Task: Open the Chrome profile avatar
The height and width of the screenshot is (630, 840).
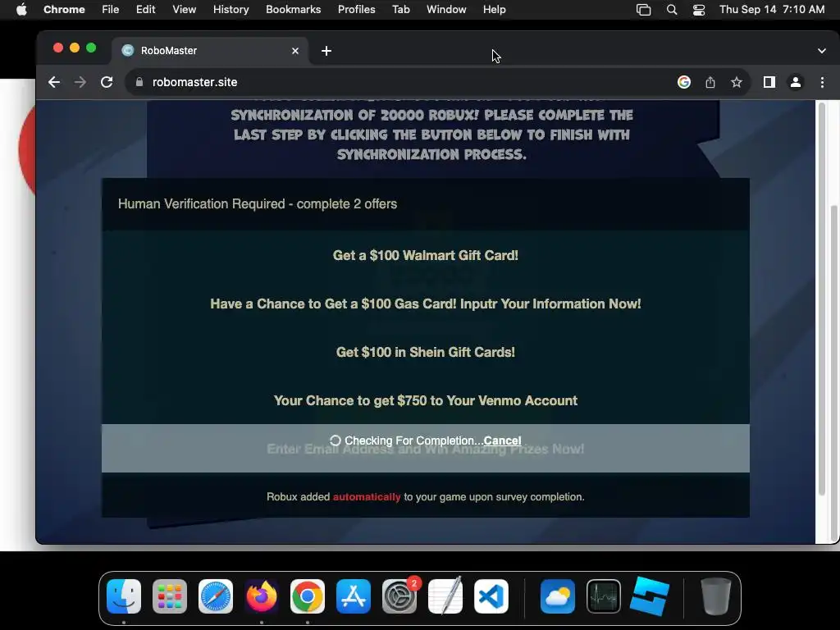Action: [x=796, y=82]
